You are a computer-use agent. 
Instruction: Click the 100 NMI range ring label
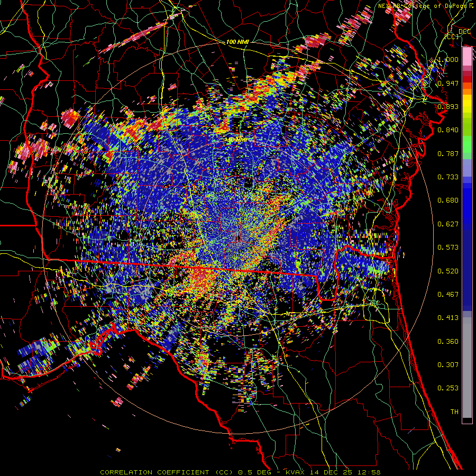click(237, 42)
